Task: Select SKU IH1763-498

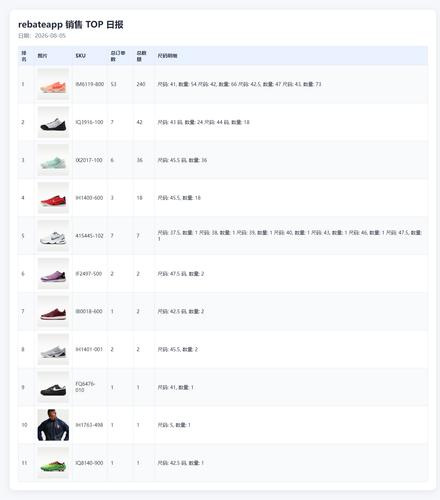Action: pos(89,425)
